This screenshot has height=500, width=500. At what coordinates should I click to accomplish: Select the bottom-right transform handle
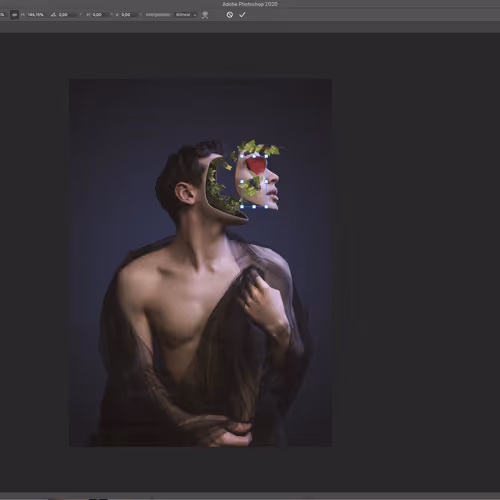(266, 207)
